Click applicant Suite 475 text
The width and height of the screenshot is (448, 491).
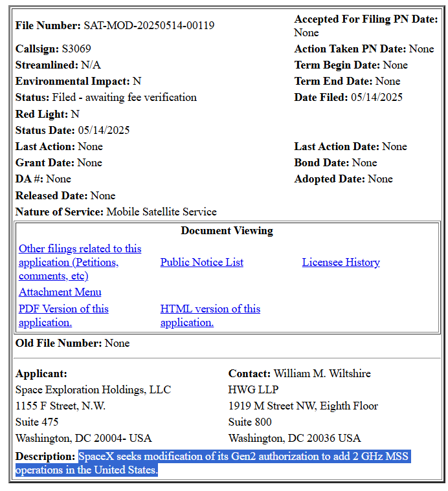(x=37, y=422)
